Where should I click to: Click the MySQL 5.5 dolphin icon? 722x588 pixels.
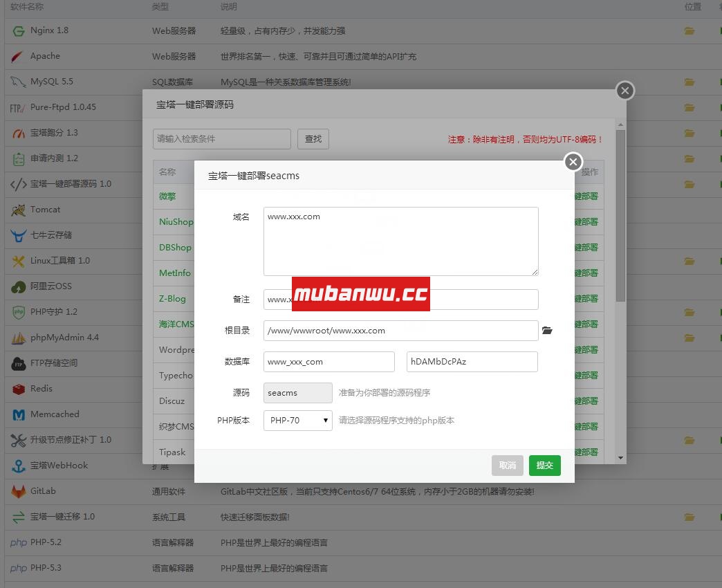18,82
